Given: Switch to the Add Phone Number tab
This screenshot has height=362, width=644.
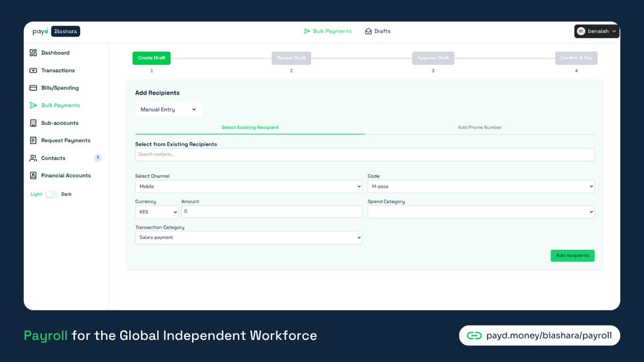Looking at the screenshot, I should point(479,127).
